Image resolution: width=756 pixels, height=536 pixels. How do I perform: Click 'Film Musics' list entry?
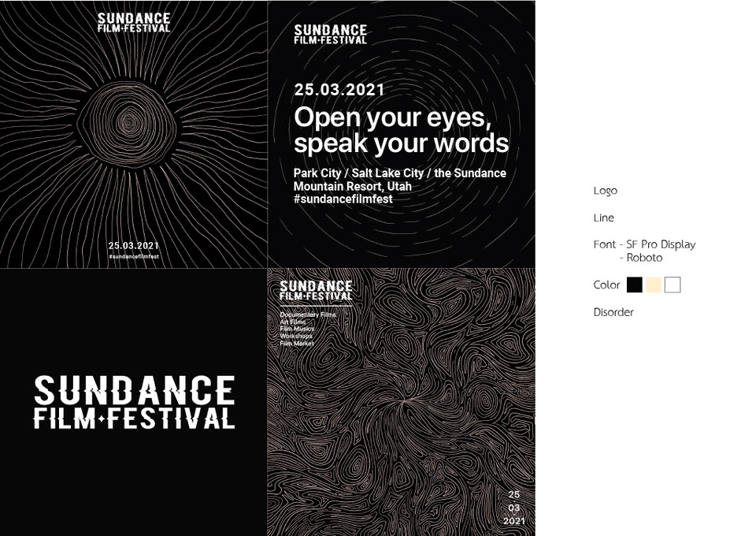(x=297, y=329)
